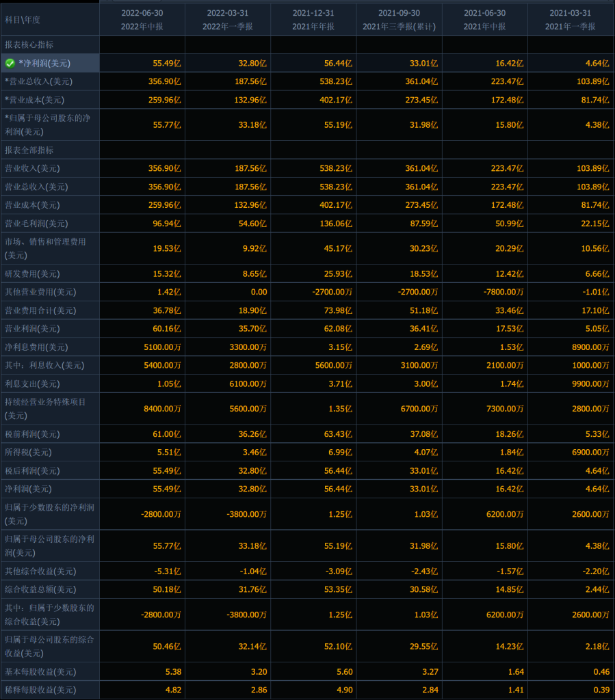The width and height of the screenshot is (615, 700).
Task: Click the 6700.00万 value in 持续经营业务特殊项目 row
Action: coord(419,409)
